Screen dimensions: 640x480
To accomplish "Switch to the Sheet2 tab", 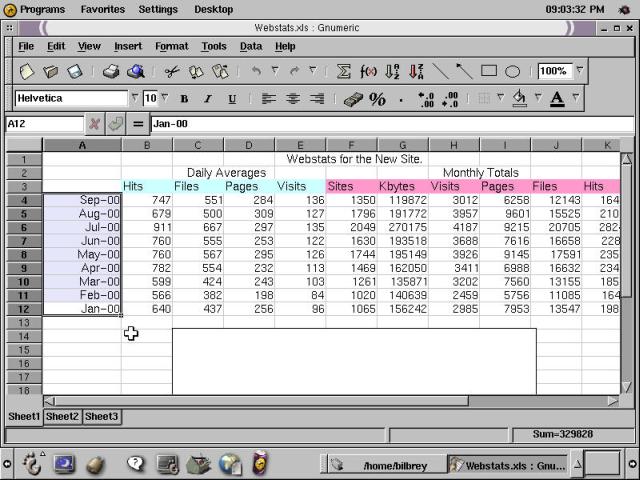I will coord(62,416).
